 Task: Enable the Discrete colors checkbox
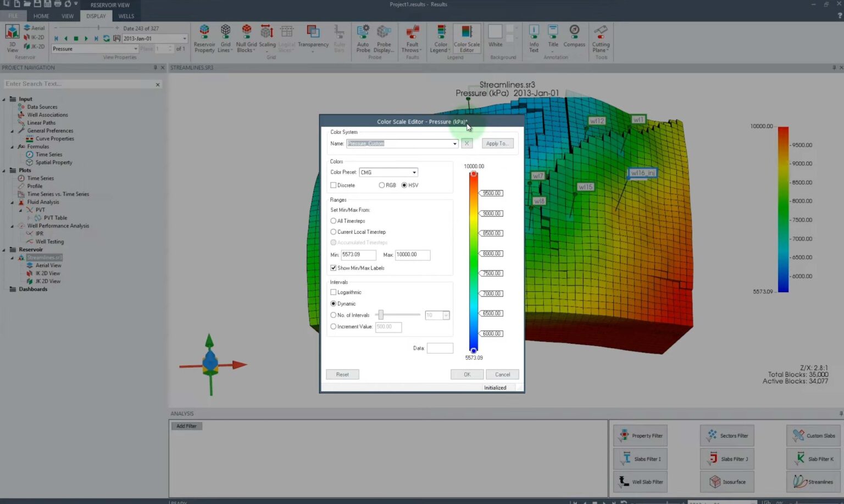click(334, 186)
